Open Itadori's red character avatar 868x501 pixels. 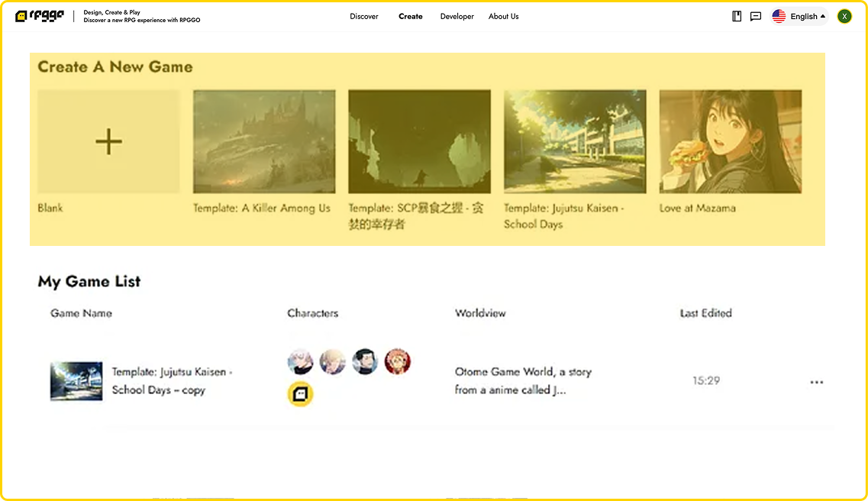(398, 363)
